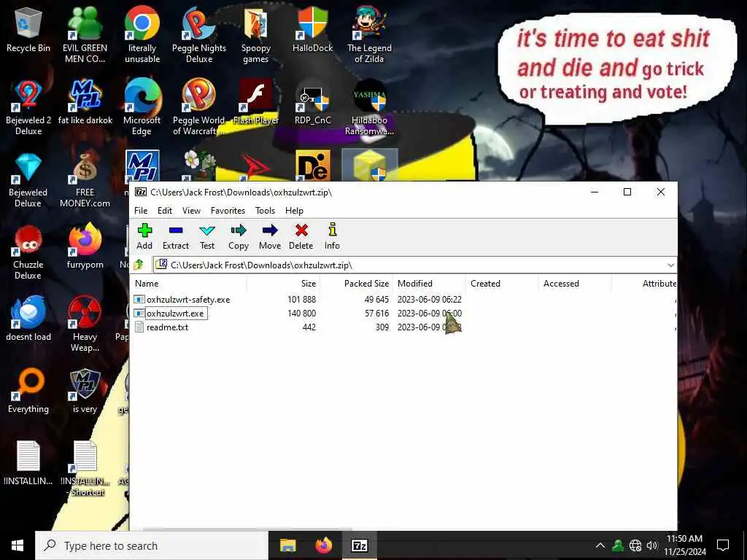Click the taskbar network globe icon
This screenshot has width=747, height=560.
click(635, 545)
